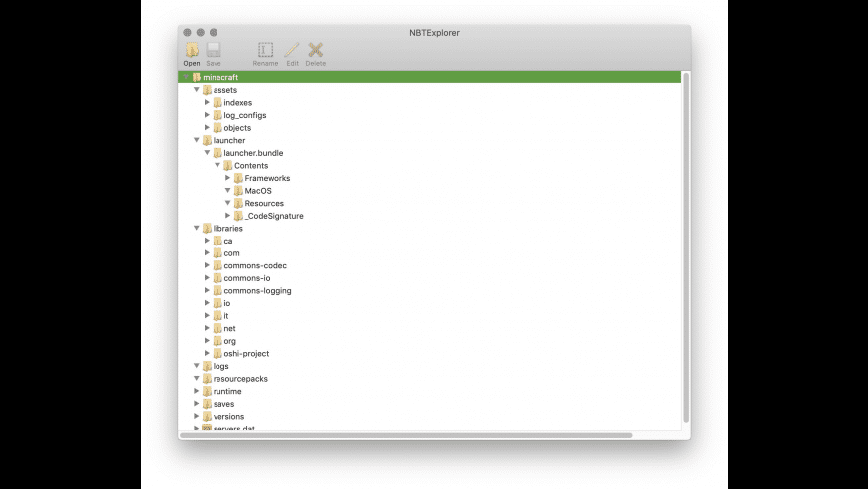Image resolution: width=868 pixels, height=489 pixels.
Task: Click the folder icon beside launcher.bundle
Action: click(217, 153)
